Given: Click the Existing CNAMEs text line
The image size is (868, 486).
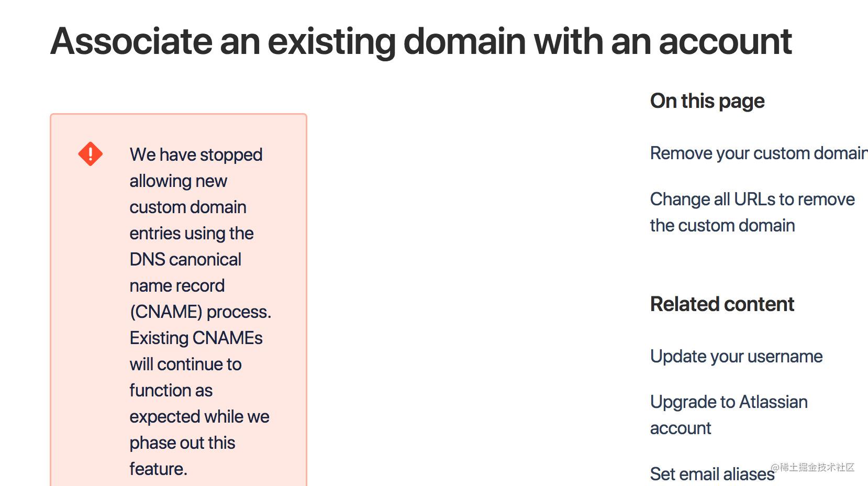Looking at the screenshot, I should click(x=196, y=338).
